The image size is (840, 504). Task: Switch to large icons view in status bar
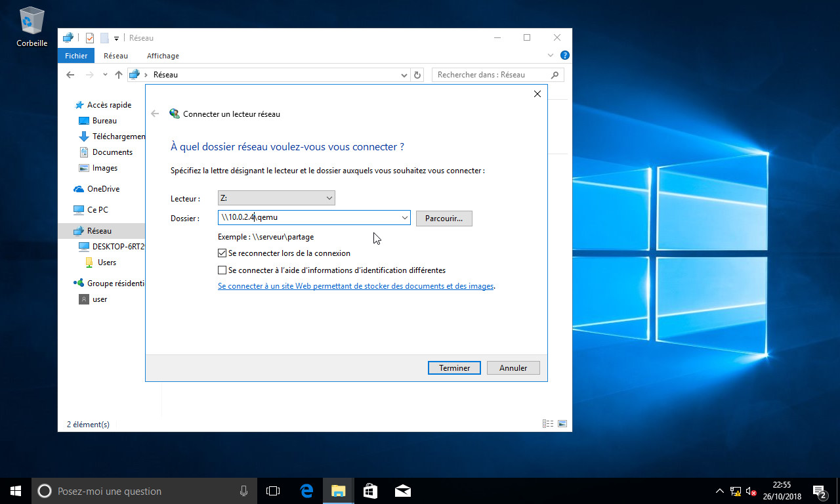(562, 424)
